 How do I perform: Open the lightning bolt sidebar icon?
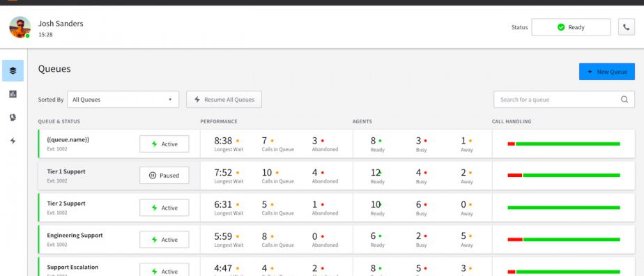click(13, 141)
